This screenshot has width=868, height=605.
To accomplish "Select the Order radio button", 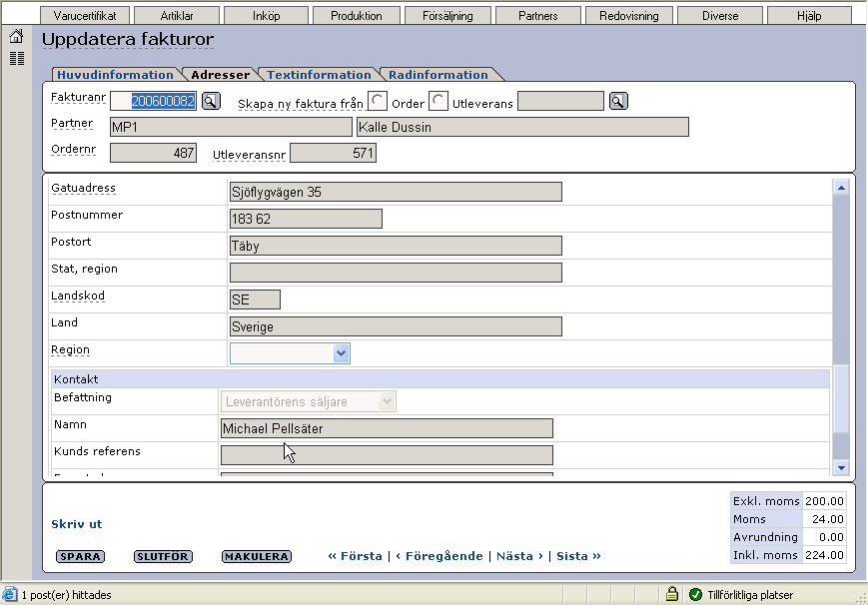I will point(378,101).
